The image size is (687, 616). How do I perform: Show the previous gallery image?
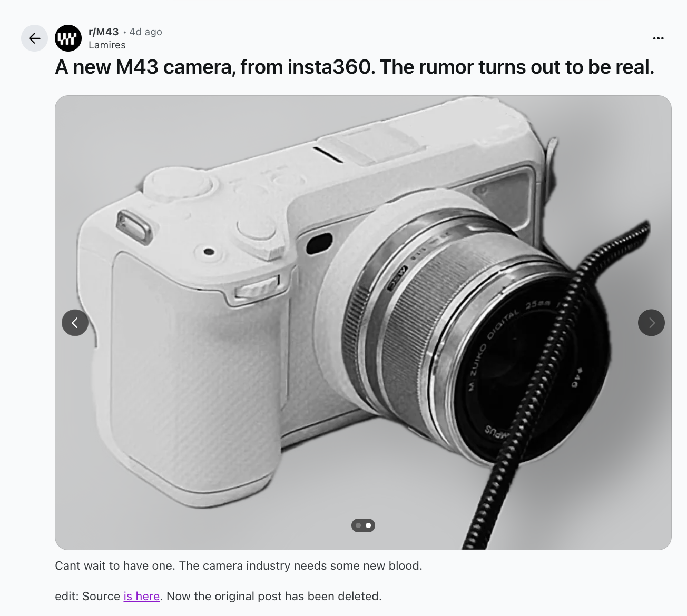tap(75, 322)
